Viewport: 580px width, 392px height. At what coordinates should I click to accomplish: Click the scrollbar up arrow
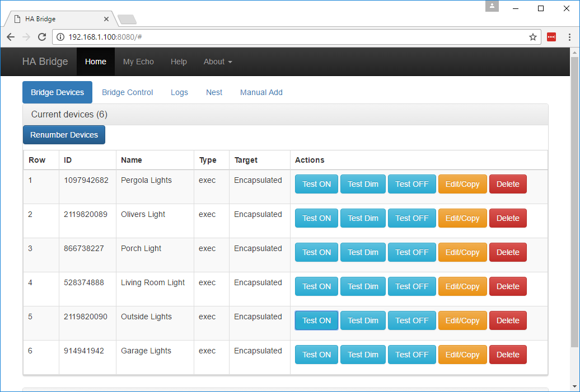(x=574, y=53)
